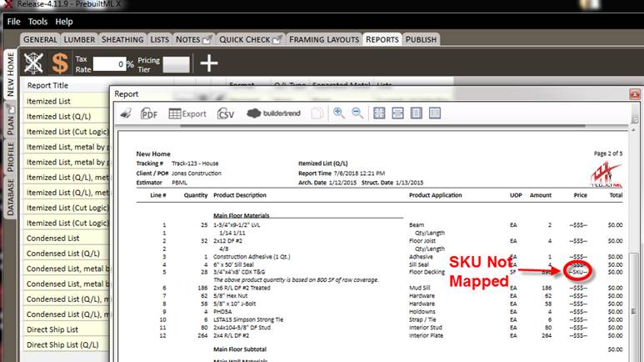Export the report to CSV
The image size is (644, 362).
(x=225, y=113)
